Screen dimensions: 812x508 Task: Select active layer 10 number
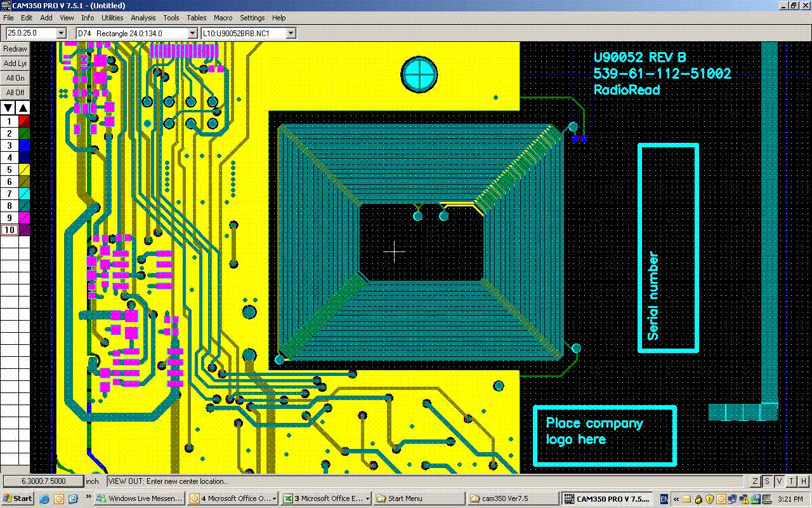coord(9,230)
